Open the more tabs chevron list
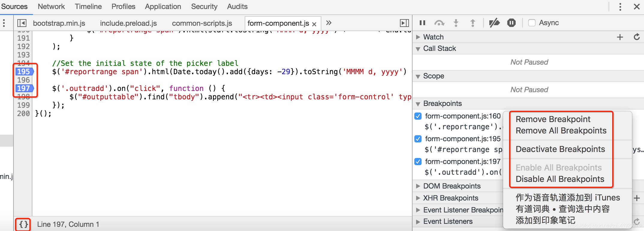 point(329,23)
